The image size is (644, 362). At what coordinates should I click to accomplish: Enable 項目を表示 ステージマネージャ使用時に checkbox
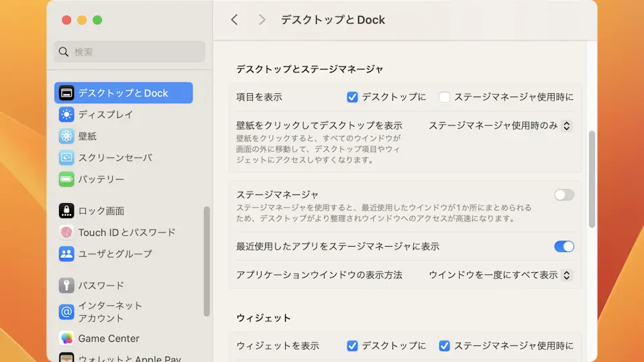[x=444, y=97]
